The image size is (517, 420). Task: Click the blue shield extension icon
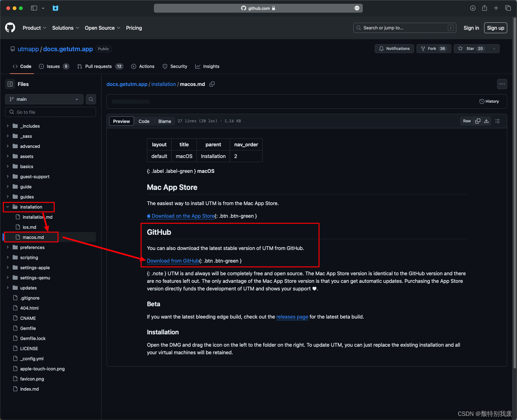pos(55,8)
